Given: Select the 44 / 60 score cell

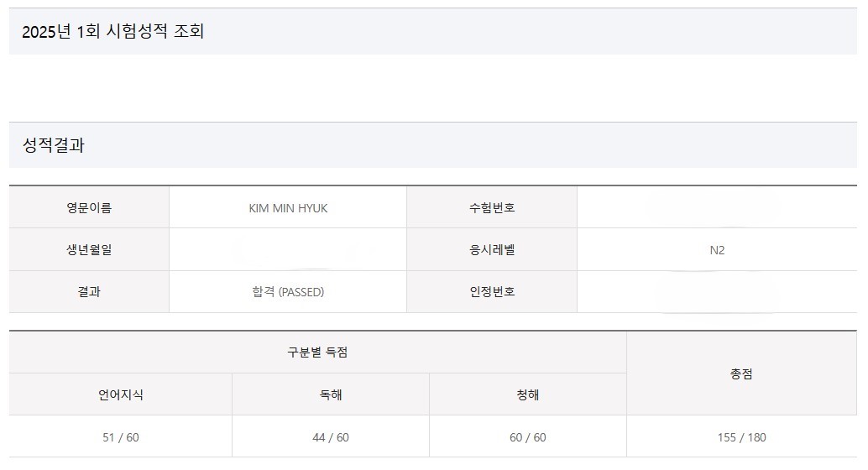Looking at the screenshot, I should click(331, 437).
